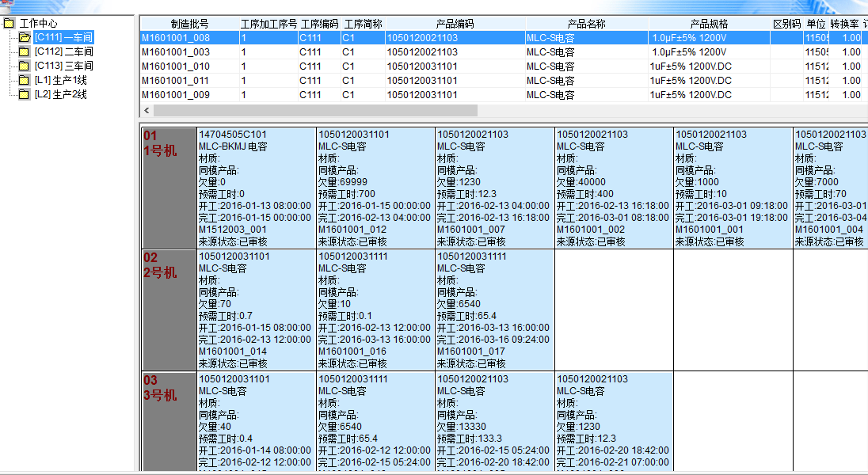Click the folder icon beside 工作中心
Viewport: 868px width, 475px height.
[9, 24]
